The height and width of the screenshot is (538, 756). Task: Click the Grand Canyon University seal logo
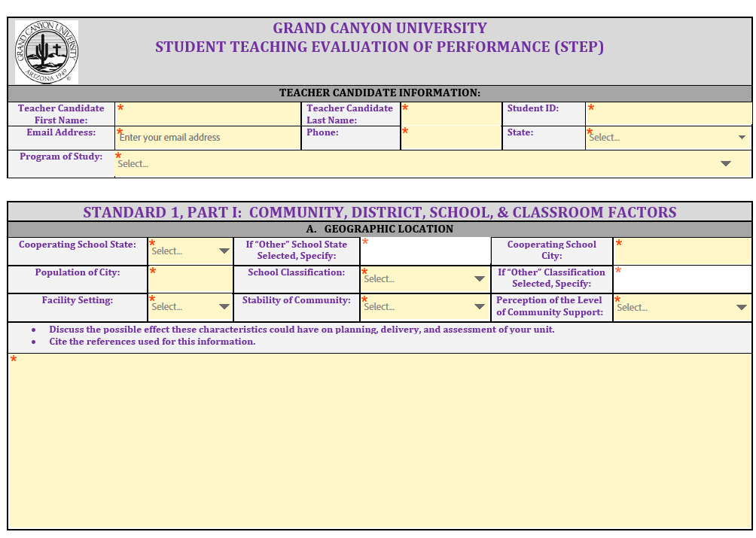(46, 52)
